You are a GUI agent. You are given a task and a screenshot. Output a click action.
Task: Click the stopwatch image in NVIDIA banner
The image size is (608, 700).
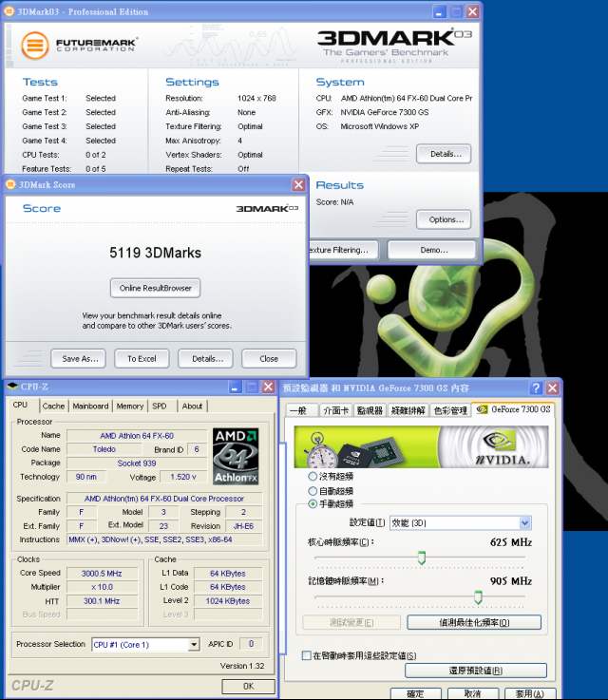coord(321,451)
